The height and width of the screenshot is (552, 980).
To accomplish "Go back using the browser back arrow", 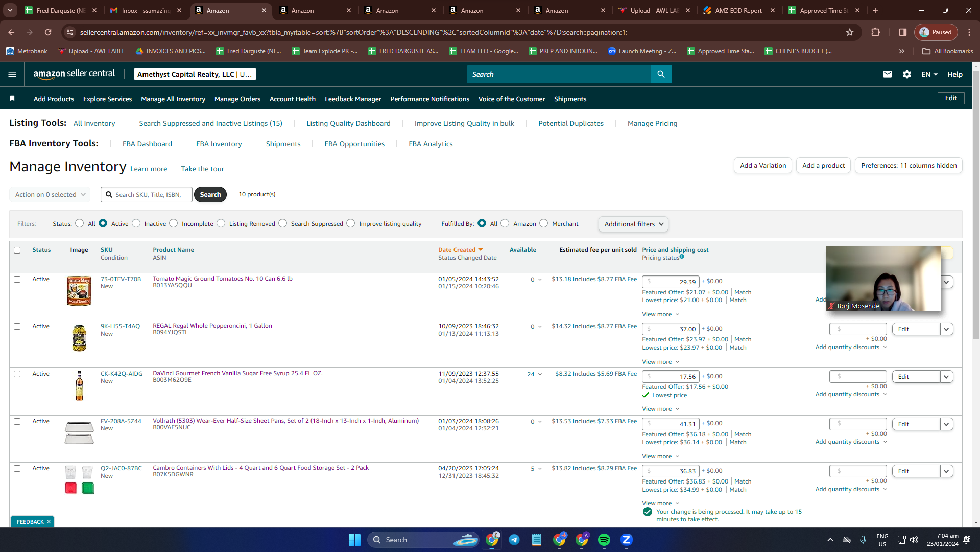I will 11,32.
